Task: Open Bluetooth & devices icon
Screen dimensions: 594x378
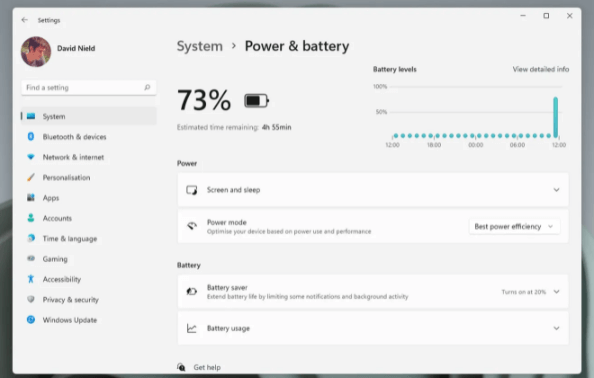Action: [31, 136]
